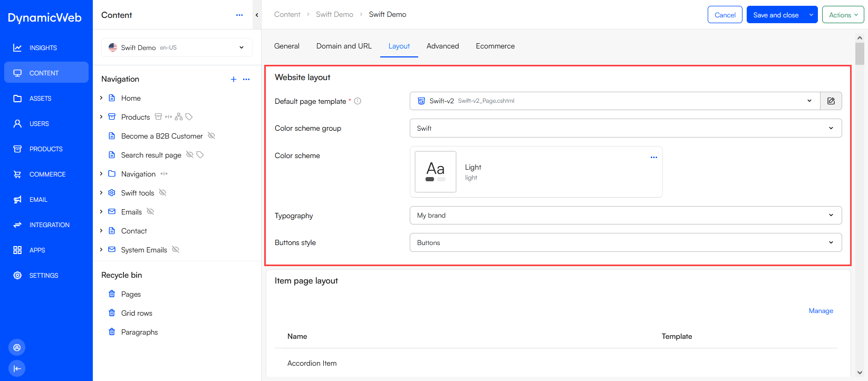Click the Light color scheme Aa swatch
This screenshot has height=381, width=868.
[x=435, y=172]
